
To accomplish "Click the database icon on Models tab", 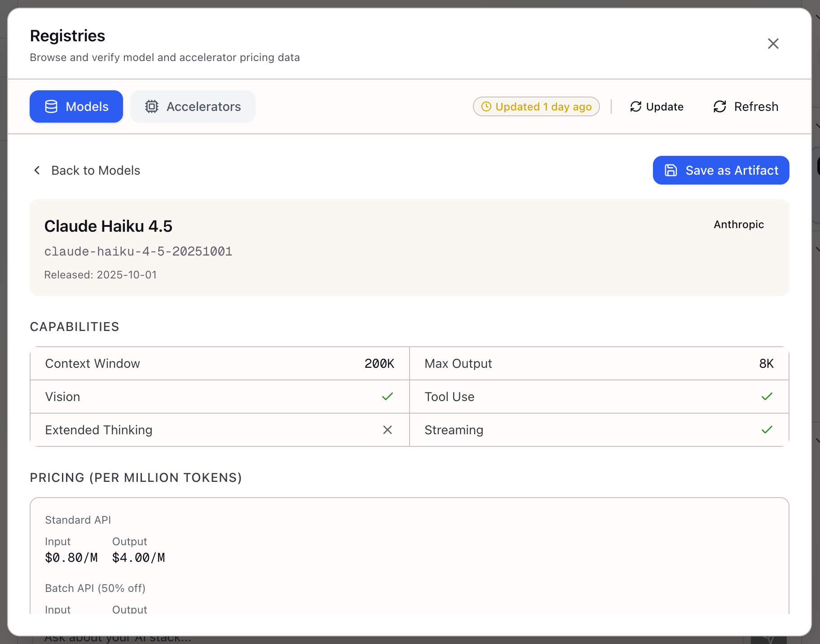I will click(52, 106).
